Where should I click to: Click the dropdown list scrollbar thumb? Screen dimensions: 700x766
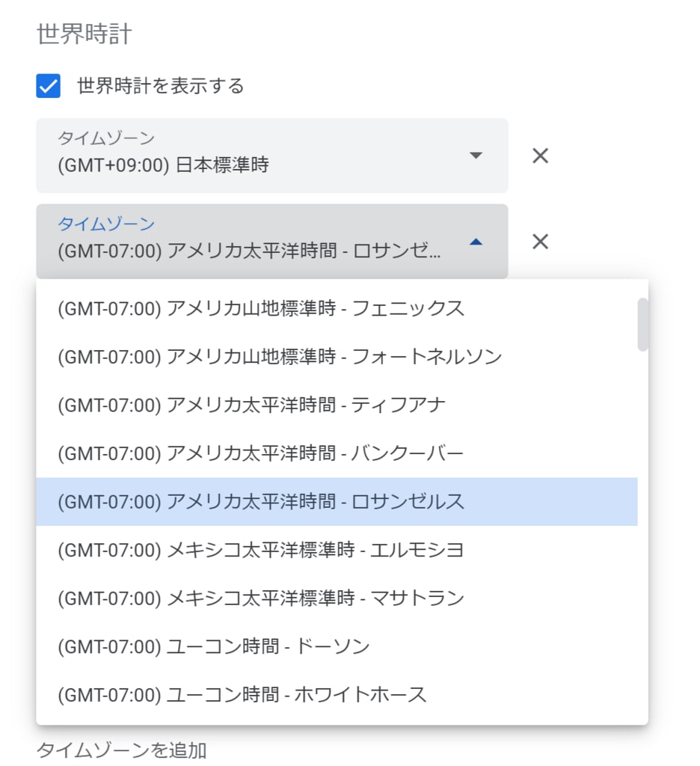click(643, 325)
